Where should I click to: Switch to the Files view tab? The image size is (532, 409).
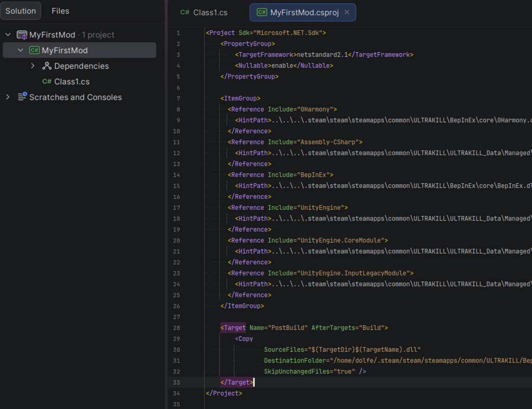pos(60,11)
